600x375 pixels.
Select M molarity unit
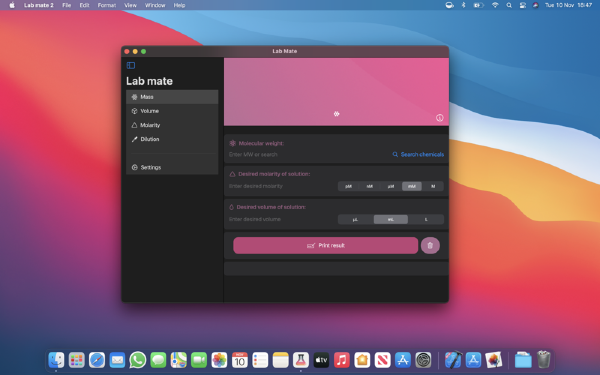point(433,186)
